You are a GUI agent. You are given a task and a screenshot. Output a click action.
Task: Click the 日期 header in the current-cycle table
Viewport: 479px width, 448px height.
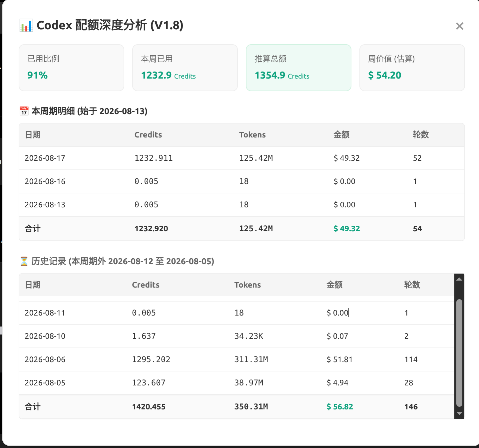click(x=33, y=135)
